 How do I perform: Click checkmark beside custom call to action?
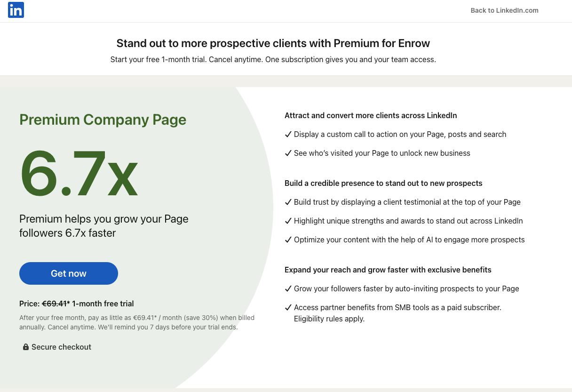[288, 134]
